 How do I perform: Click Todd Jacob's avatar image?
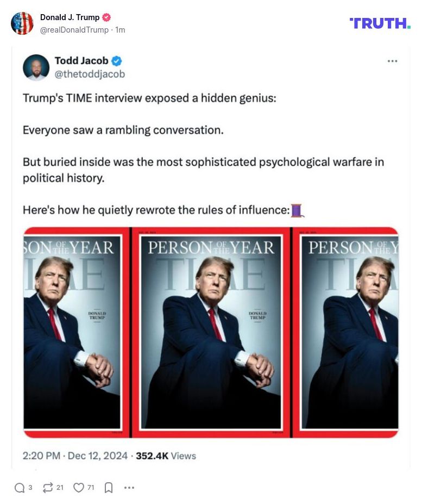point(36,67)
